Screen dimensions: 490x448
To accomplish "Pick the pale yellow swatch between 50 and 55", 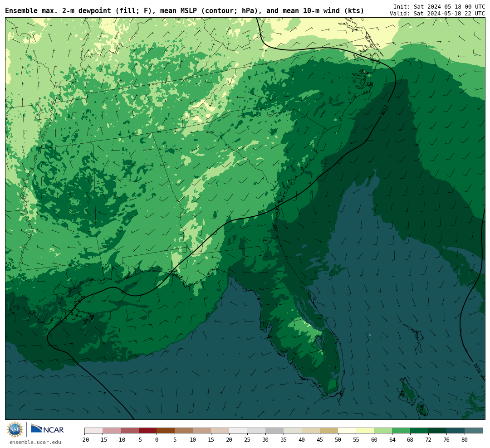I will click(x=347, y=431).
